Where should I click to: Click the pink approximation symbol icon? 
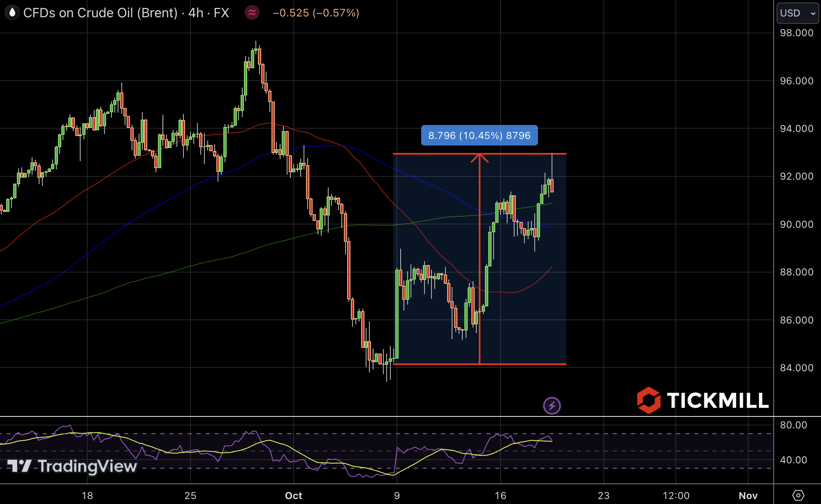(252, 13)
